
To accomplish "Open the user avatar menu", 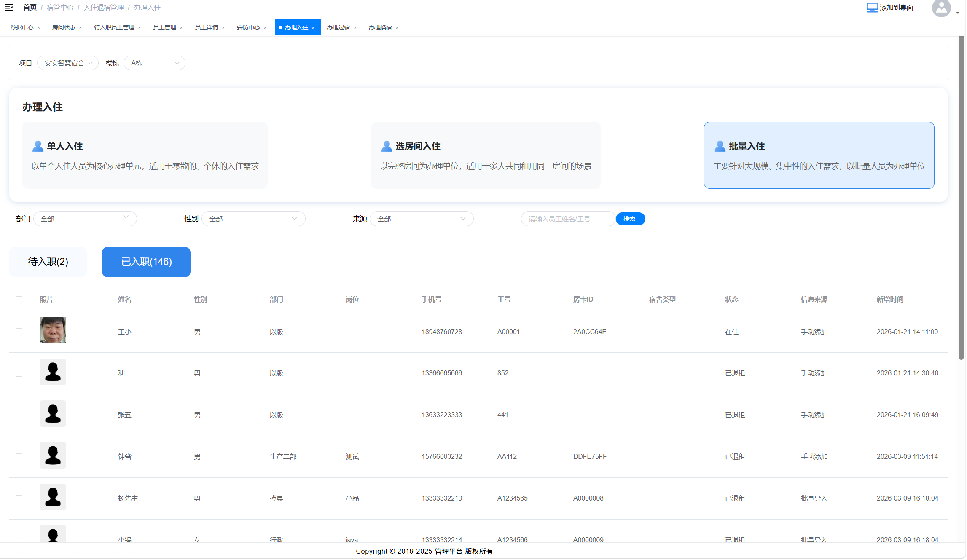I will pyautogui.click(x=941, y=8).
